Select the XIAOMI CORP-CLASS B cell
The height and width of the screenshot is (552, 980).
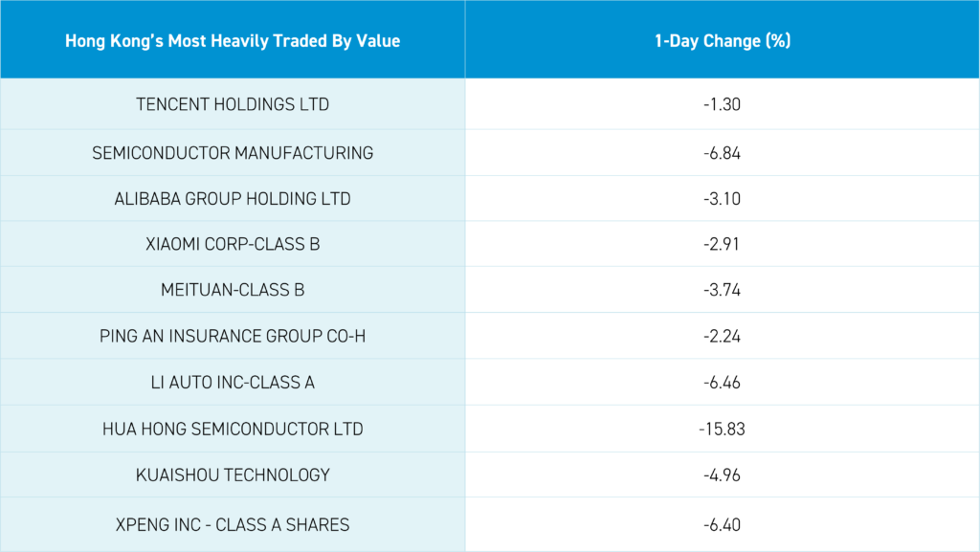click(233, 244)
